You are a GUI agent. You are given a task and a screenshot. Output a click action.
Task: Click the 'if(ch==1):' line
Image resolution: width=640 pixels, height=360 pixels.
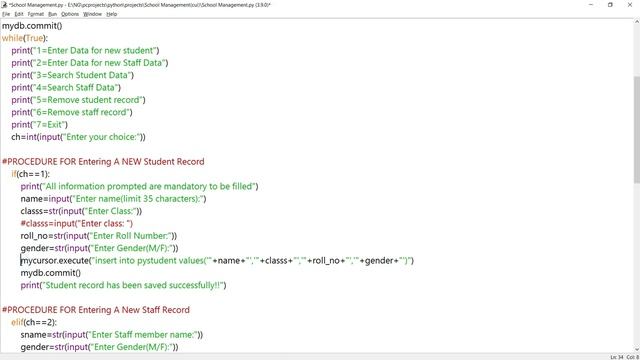point(31,174)
